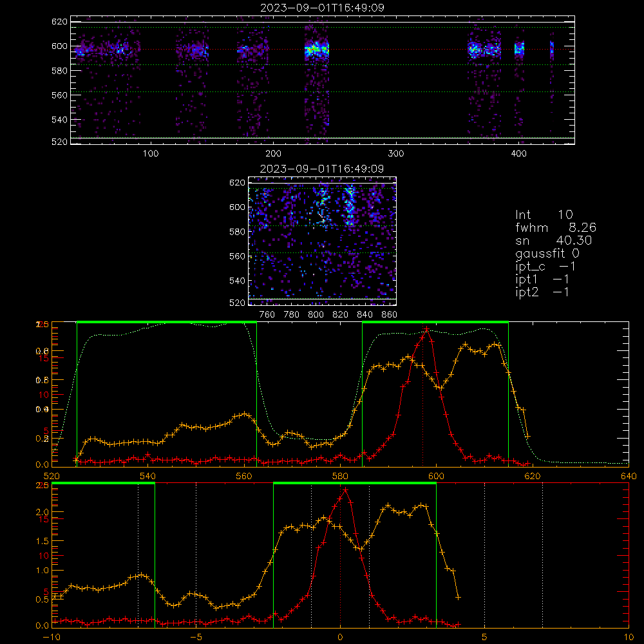Viewport: 644px width, 644px height.
Task: Click the red curve peak in the third plot
Action: [427, 329]
